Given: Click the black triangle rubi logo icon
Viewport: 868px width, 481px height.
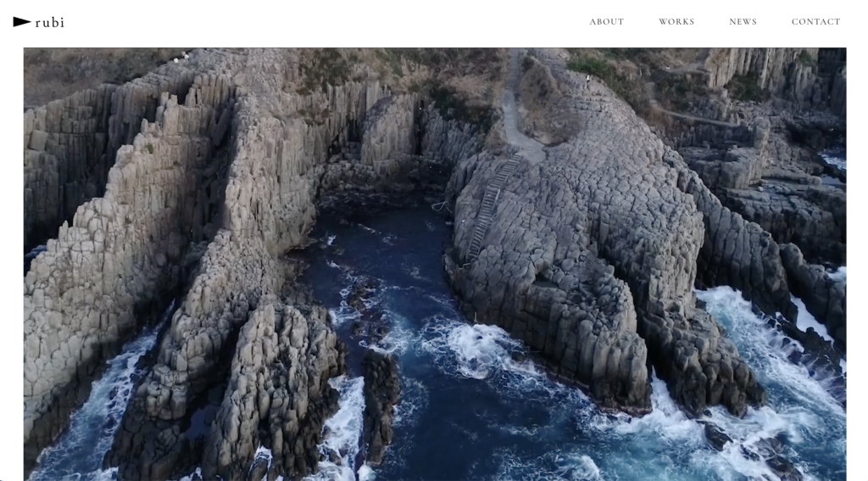Looking at the screenshot, I should click(x=21, y=22).
